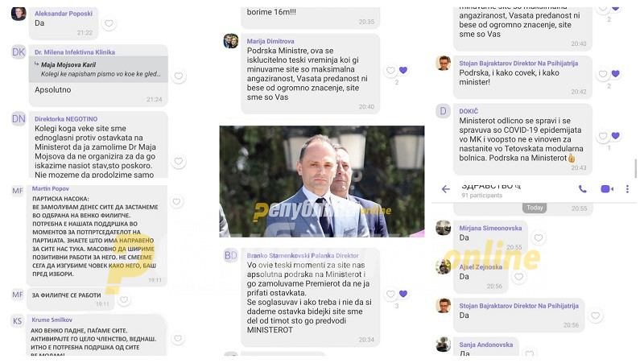Open the 91 participants group info

click(x=481, y=196)
